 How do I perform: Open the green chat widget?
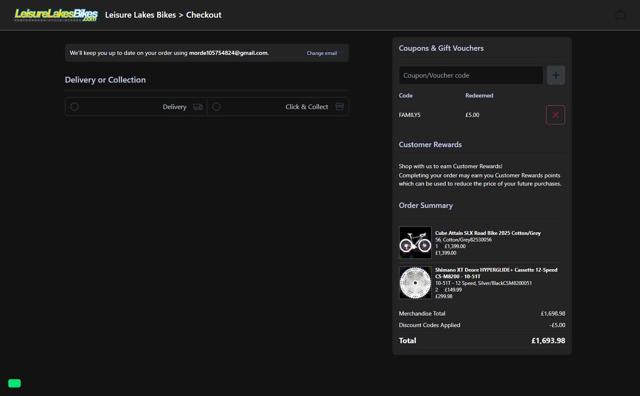pos(14,383)
